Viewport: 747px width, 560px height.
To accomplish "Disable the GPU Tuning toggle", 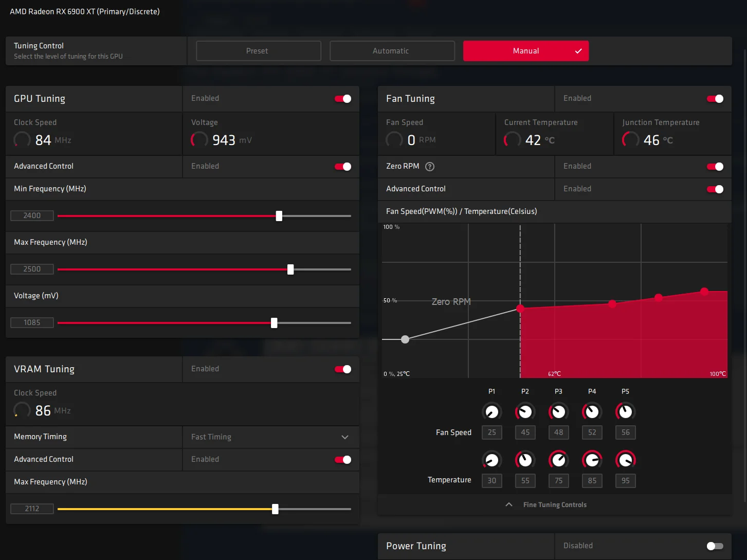I will 343,99.
